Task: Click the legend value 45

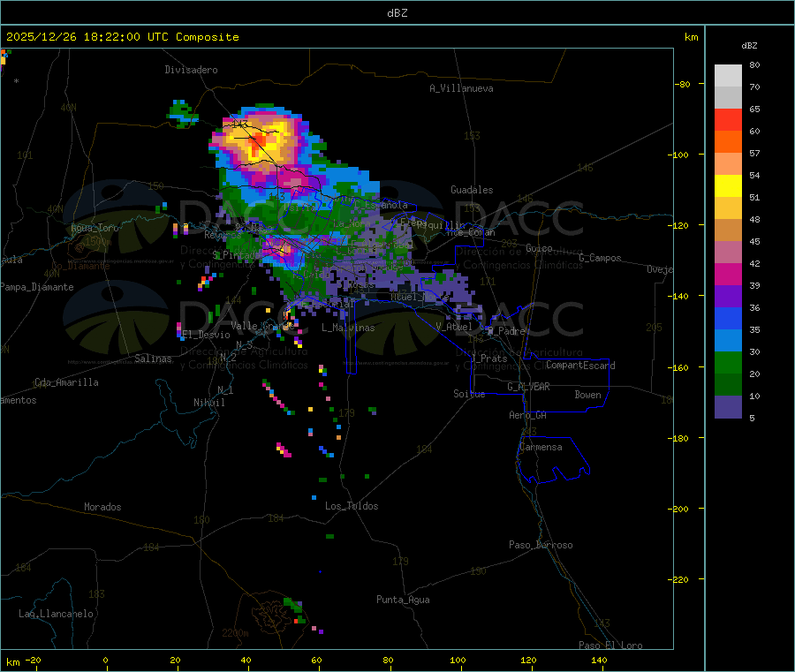Action: [x=754, y=241]
